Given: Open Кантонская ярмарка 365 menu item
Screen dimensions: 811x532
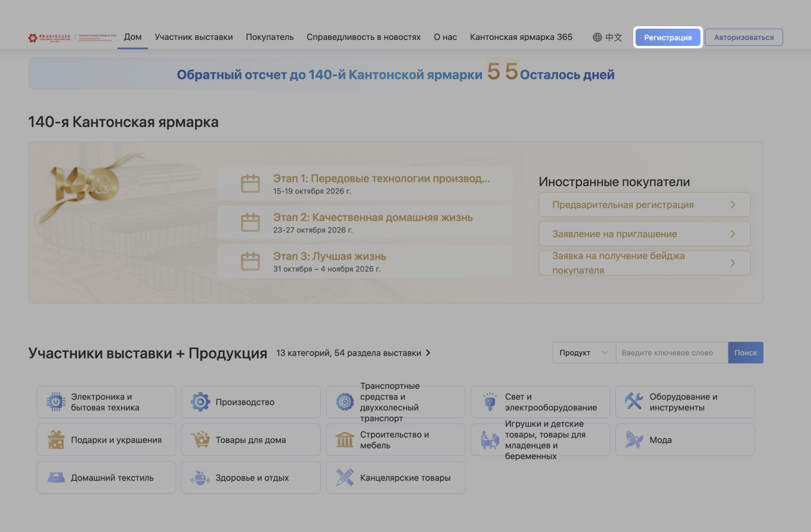Looking at the screenshot, I should [521, 37].
